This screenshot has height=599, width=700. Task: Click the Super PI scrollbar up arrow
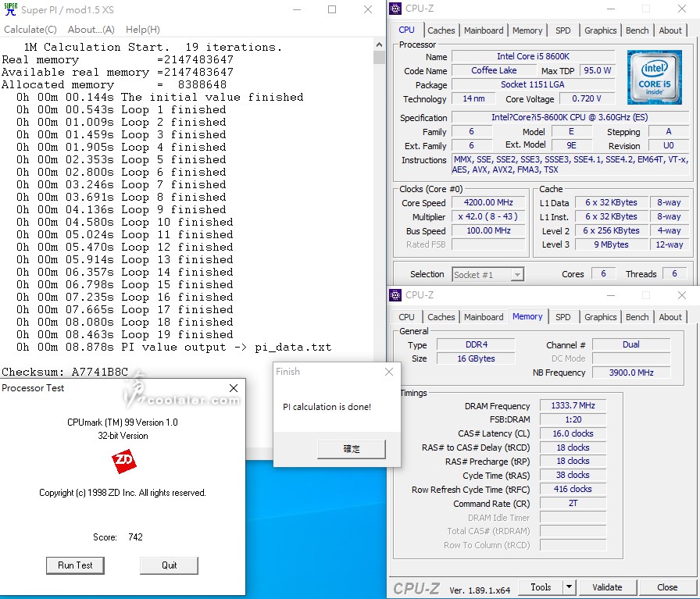379,45
